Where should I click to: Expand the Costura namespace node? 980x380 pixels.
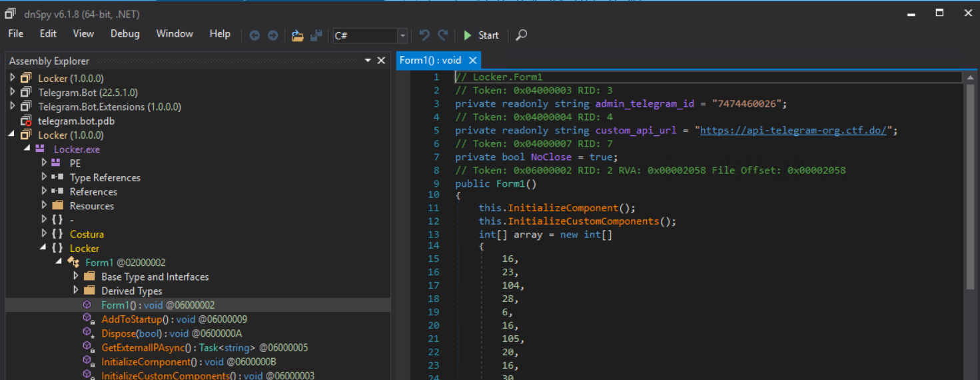[44, 234]
